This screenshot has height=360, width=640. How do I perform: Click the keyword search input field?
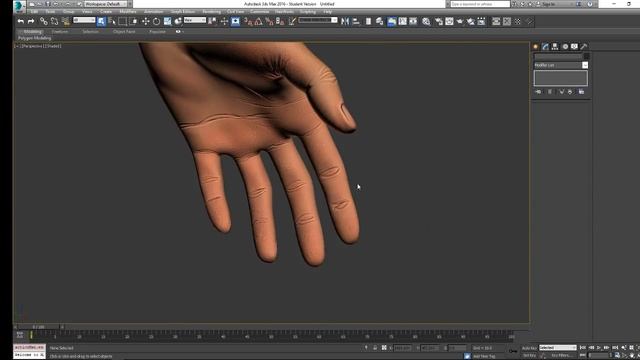tap(480, 4)
